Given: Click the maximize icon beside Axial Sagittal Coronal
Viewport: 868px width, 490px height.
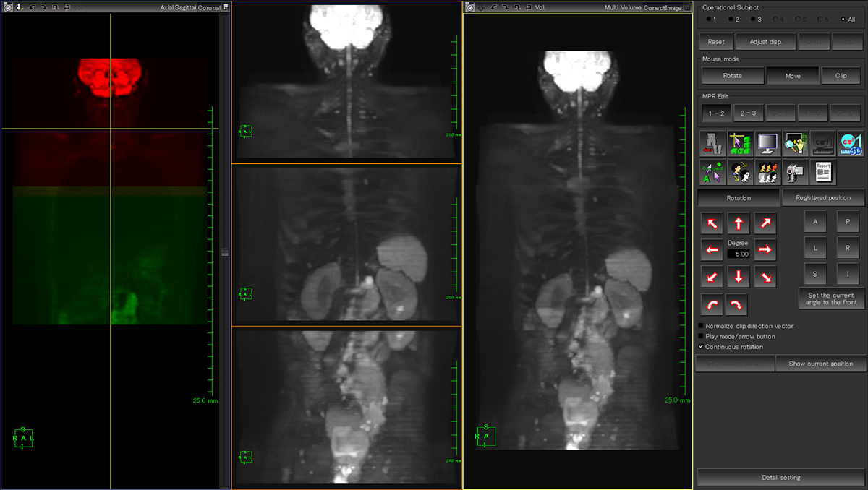Looking at the screenshot, I should click(226, 7).
